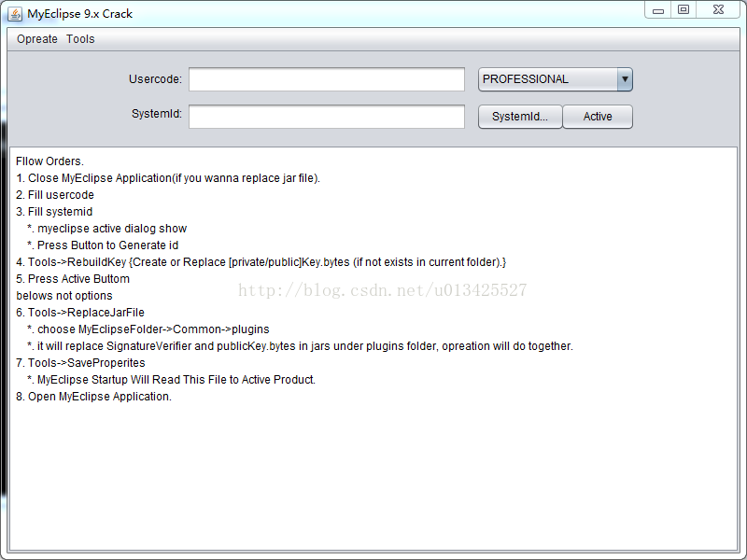Focus the Usercode input field

pos(326,79)
